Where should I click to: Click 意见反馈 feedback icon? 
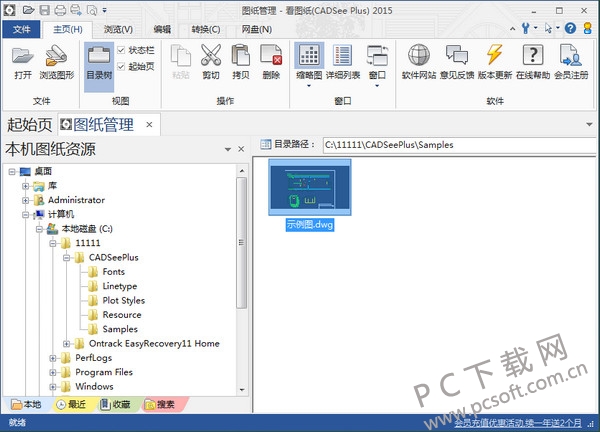click(457, 61)
